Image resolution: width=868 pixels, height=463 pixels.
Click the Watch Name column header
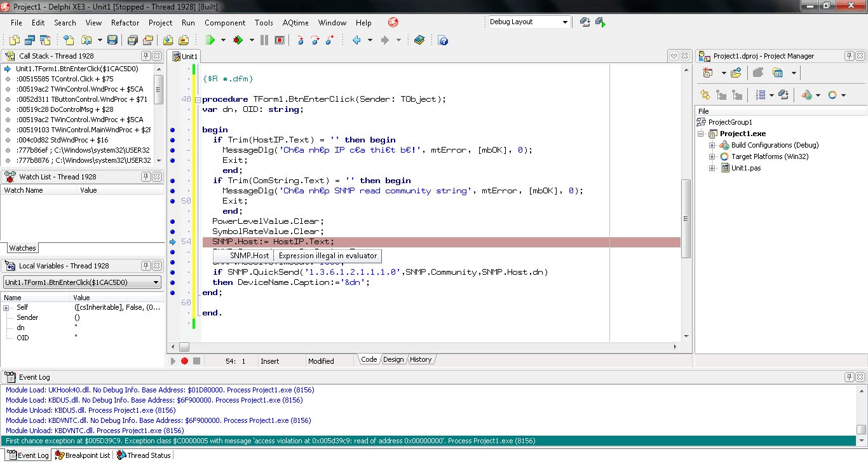point(39,190)
